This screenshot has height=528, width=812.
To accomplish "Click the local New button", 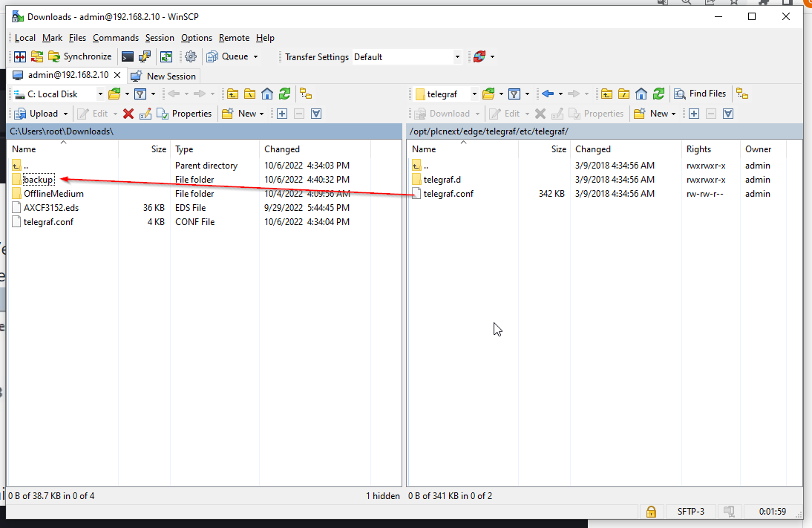I will pyautogui.click(x=239, y=114).
